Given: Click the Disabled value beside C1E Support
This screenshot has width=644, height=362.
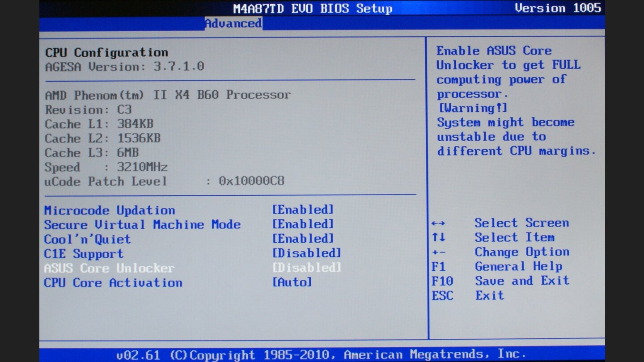Looking at the screenshot, I should point(307,253).
